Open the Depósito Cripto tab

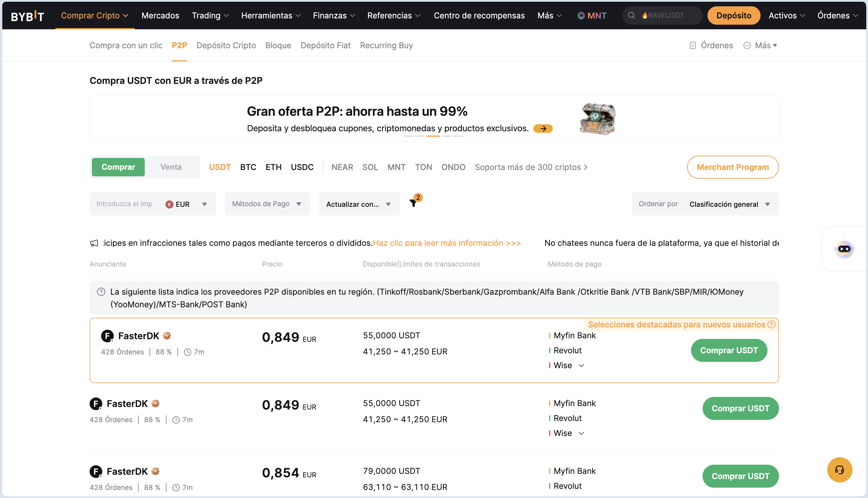tap(226, 45)
